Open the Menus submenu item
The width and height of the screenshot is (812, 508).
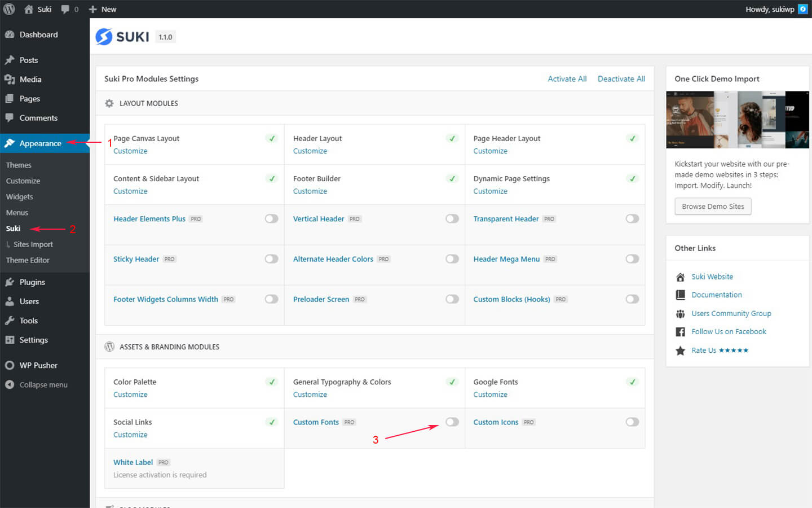click(17, 212)
